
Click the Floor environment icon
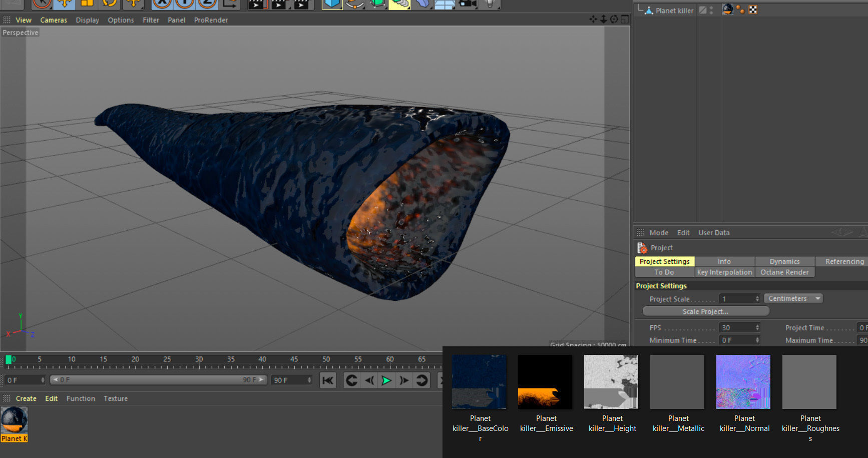[445, 4]
